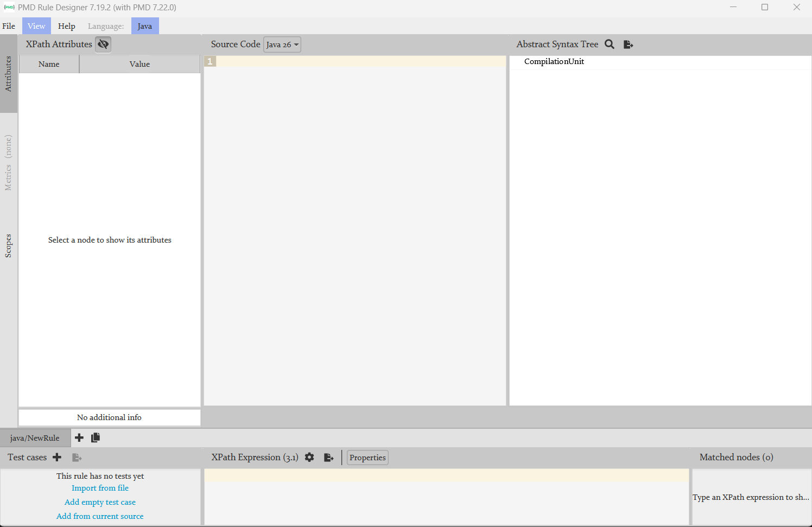Export the XPath expression to rule
812x527 pixels.
tap(328, 458)
